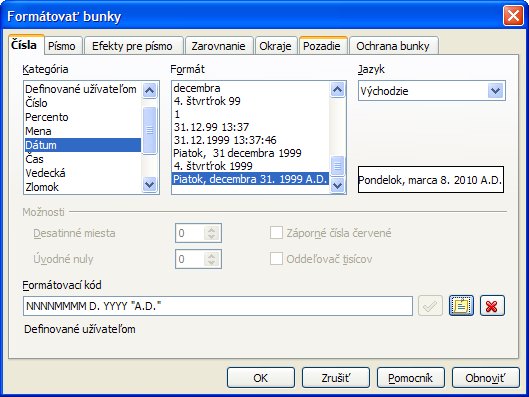The width and height of the screenshot is (529, 397).
Task: Click the red X remove format icon
Action: click(492, 306)
